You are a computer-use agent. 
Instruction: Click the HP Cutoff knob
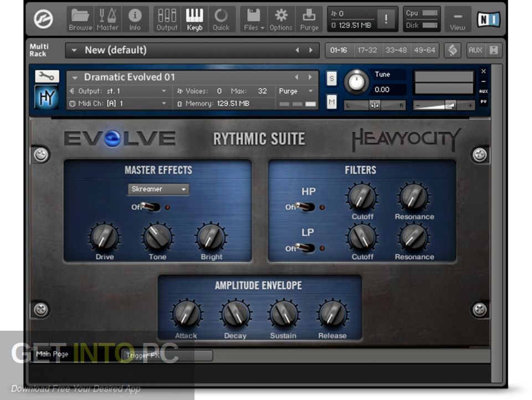tap(362, 197)
